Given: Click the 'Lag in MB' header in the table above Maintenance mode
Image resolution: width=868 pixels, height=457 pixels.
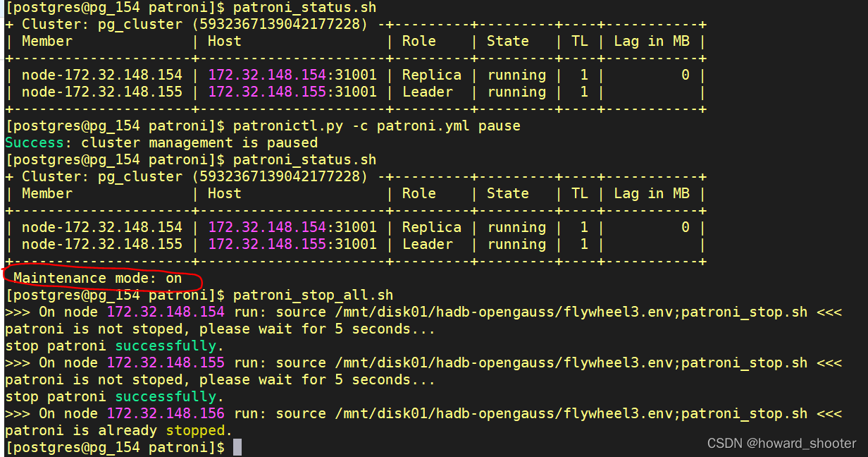Looking at the screenshot, I should click(652, 194).
